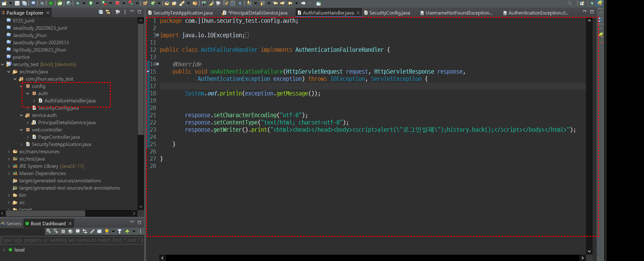Click the Coverage run icon
The width and height of the screenshot is (644, 261).
pyautogui.click(x=104, y=3)
